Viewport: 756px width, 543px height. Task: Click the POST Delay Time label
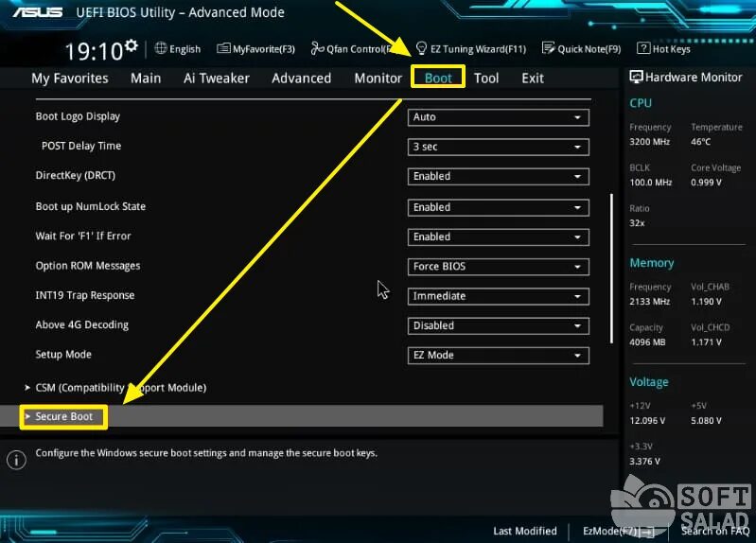point(81,146)
